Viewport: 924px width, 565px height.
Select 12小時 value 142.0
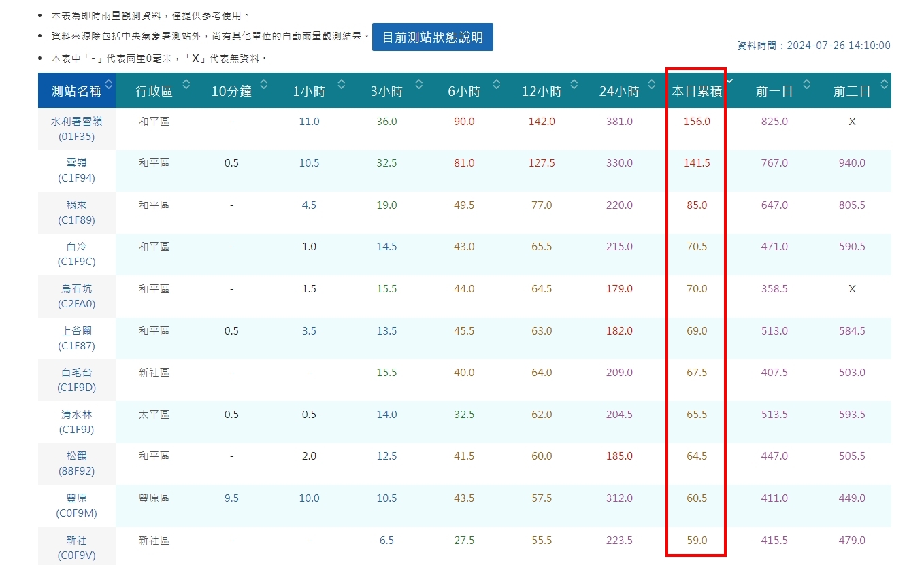[542, 122]
